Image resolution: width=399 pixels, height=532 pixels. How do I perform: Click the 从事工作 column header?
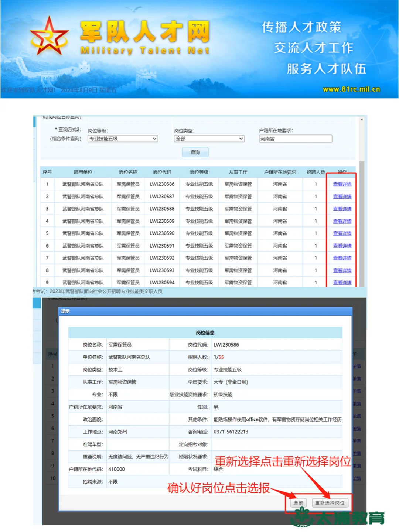pyautogui.click(x=238, y=172)
